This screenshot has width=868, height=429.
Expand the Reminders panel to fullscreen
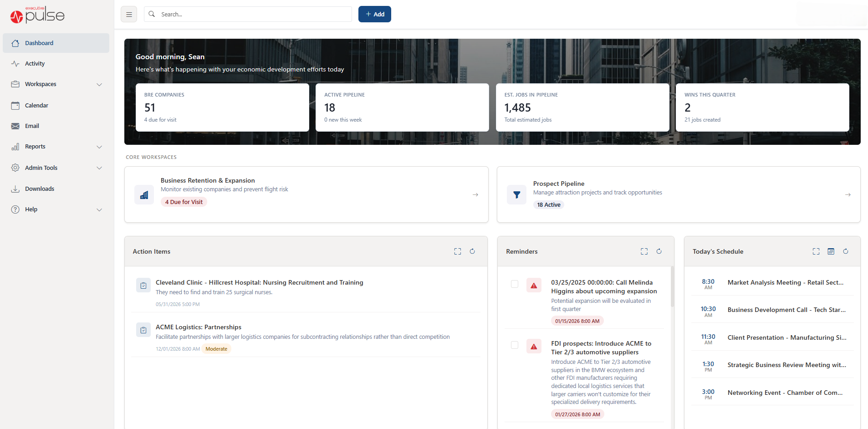644,251
